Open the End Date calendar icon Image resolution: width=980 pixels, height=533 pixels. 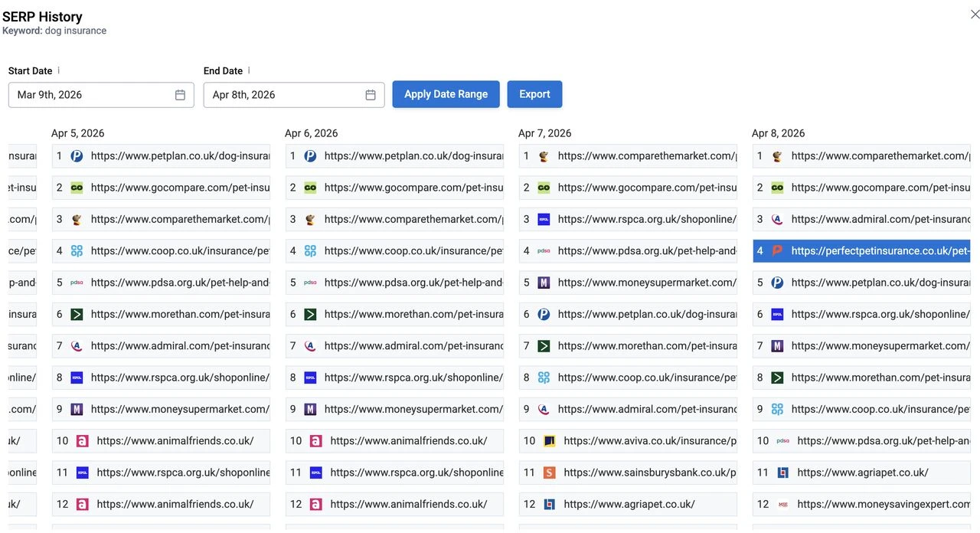pyautogui.click(x=371, y=95)
